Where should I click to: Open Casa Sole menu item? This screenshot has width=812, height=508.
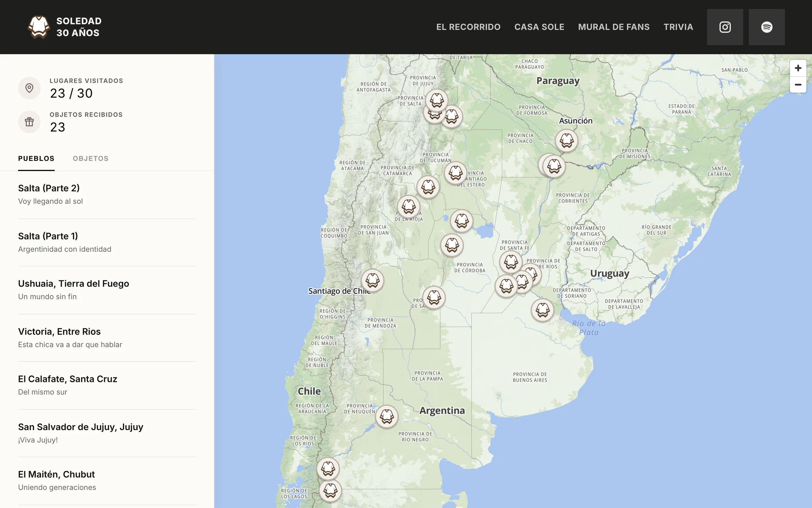point(539,27)
